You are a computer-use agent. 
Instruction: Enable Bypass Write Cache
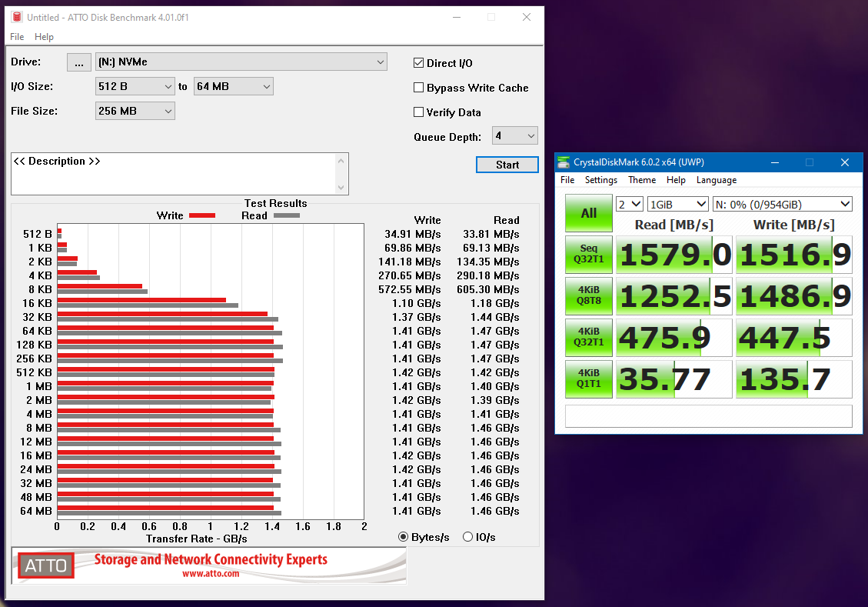(419, 88)
